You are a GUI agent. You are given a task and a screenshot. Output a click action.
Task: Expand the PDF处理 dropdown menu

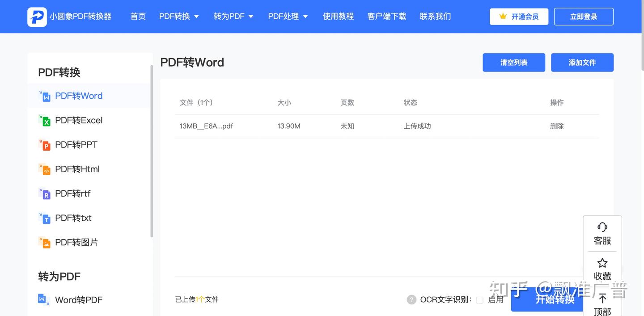pyautogui.click(x=288, y=17)
